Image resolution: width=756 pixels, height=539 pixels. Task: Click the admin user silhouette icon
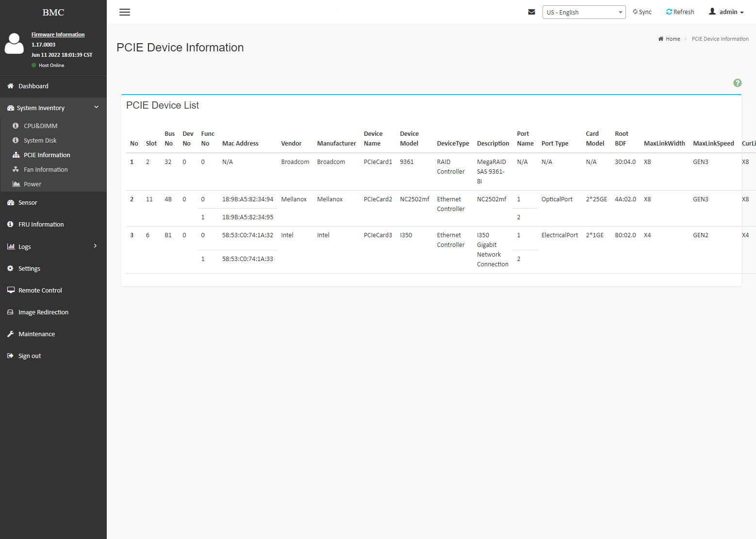(x=712, y=11)
